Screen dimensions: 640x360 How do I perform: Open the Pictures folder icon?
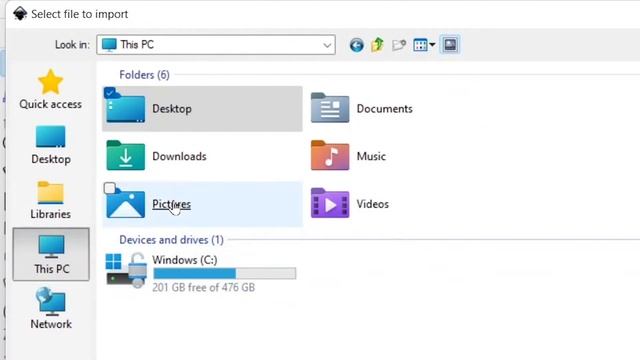(x=125, y=203)
